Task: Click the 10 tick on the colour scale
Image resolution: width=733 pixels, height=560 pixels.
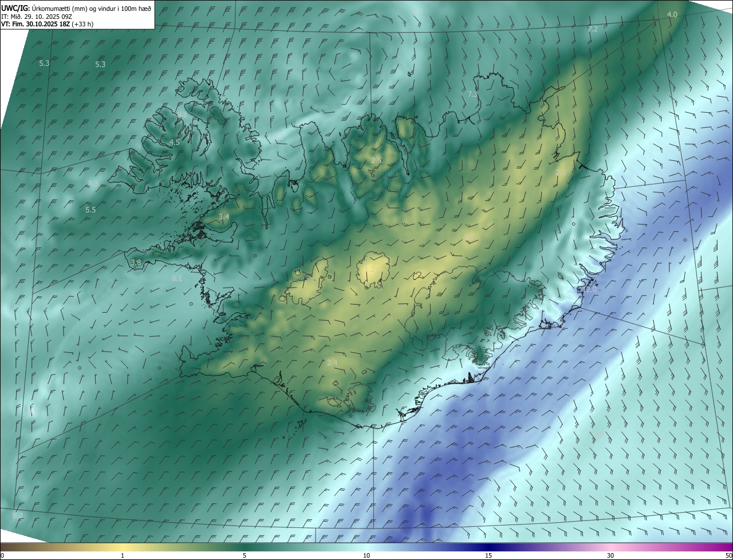Action: [366, 555]
